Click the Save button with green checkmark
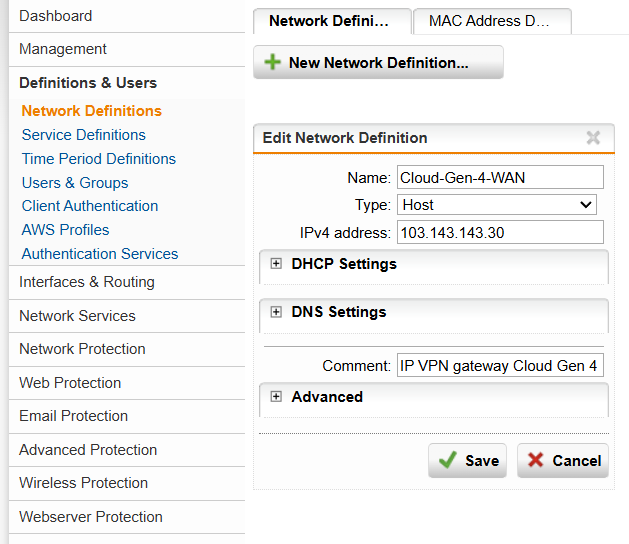 (468, 461)
